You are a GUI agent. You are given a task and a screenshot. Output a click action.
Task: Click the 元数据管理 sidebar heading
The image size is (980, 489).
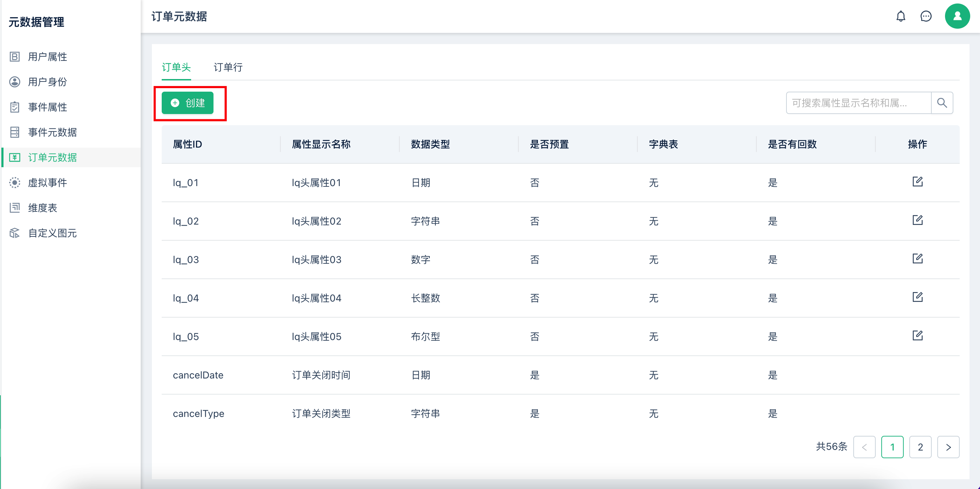click(36, 22)
